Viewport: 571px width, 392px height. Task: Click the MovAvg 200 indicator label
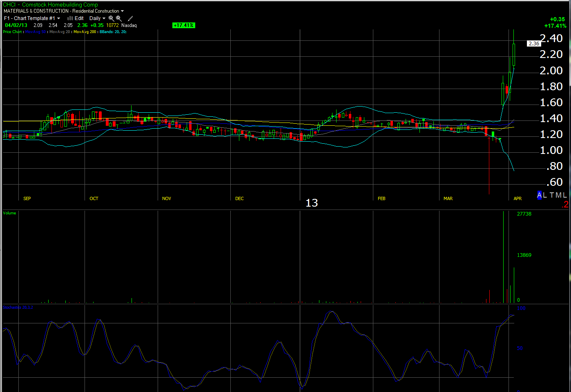[x=85, y=32]
